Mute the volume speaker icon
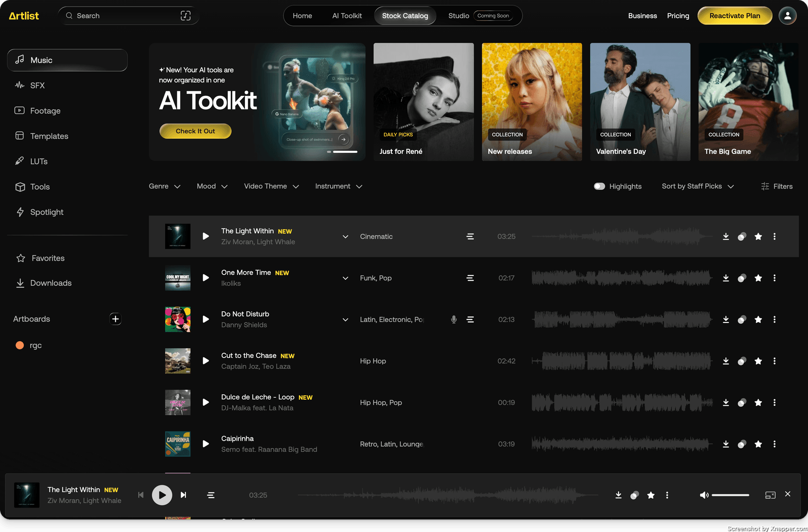Screen dimensions: 808x532 704,495
